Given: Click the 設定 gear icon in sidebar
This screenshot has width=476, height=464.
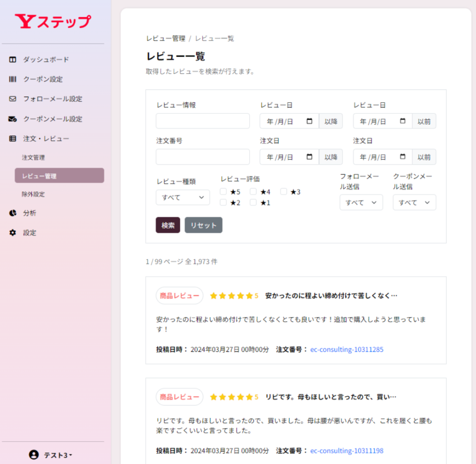Looking at the screenshot, I should 12,232.
